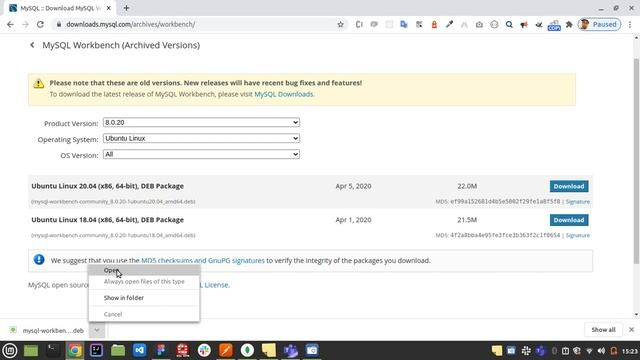
Task: Open Microsoft Teams from the taskbar
Action: (291, 350)
